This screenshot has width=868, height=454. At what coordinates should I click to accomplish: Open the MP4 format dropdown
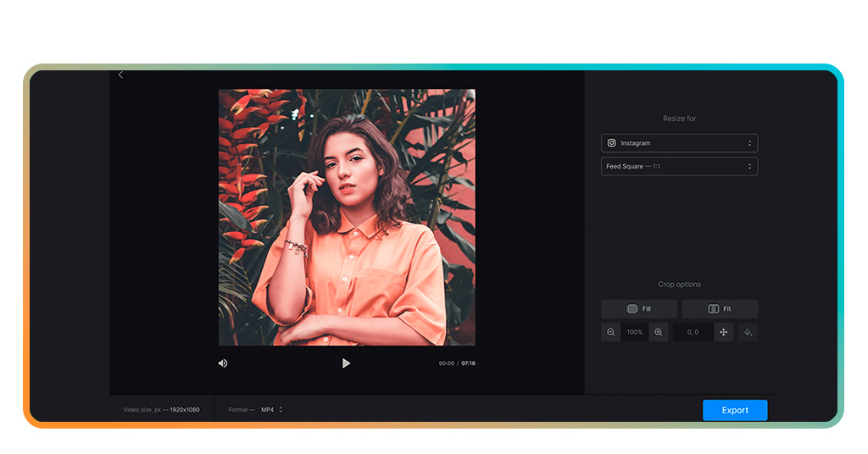[272, 410]
